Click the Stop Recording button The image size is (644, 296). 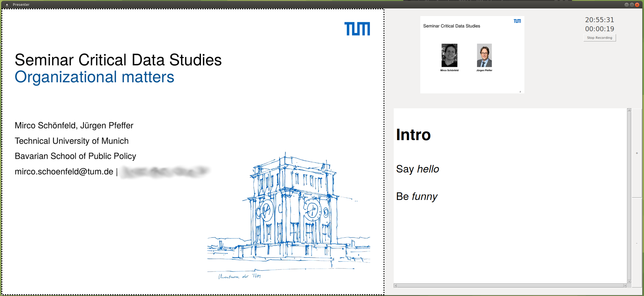point(599,38)
